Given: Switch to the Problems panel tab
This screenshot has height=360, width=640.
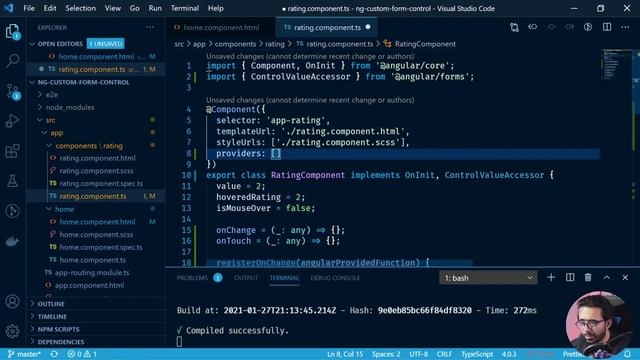Looking at the screenshot, I should (192, 278).
